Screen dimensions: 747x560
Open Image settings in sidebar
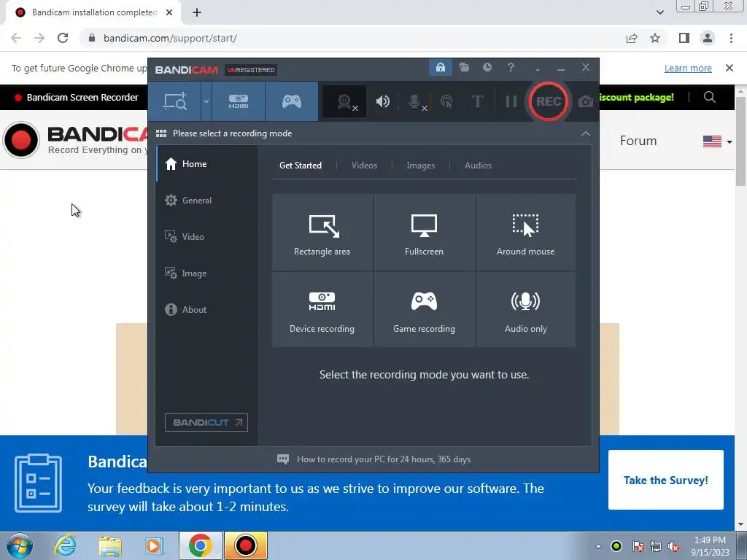pyautogui.click(x=206, y=273)
